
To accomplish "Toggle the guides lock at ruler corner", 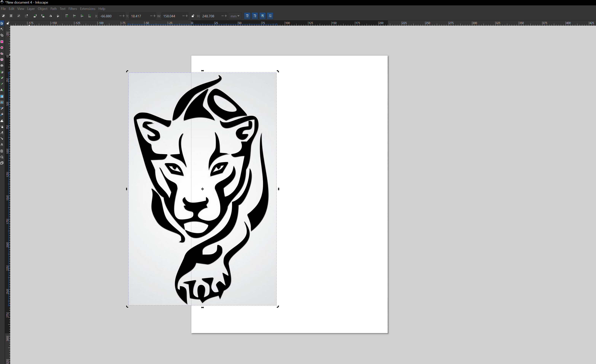I will click(8, 23).
